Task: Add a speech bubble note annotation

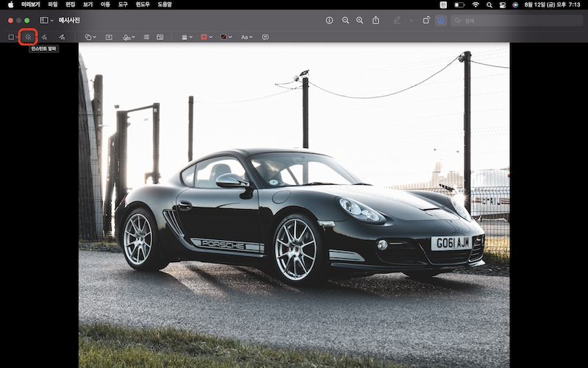Action: tap(265, 38)
